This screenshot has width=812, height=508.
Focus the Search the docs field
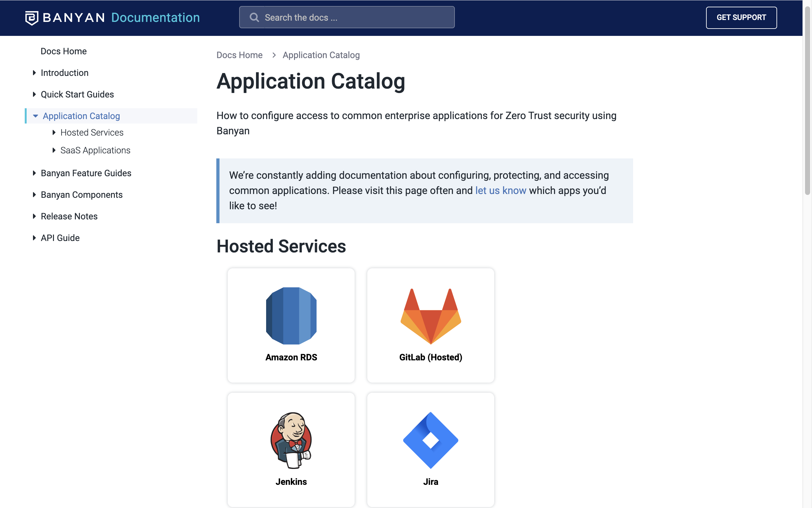347,17
